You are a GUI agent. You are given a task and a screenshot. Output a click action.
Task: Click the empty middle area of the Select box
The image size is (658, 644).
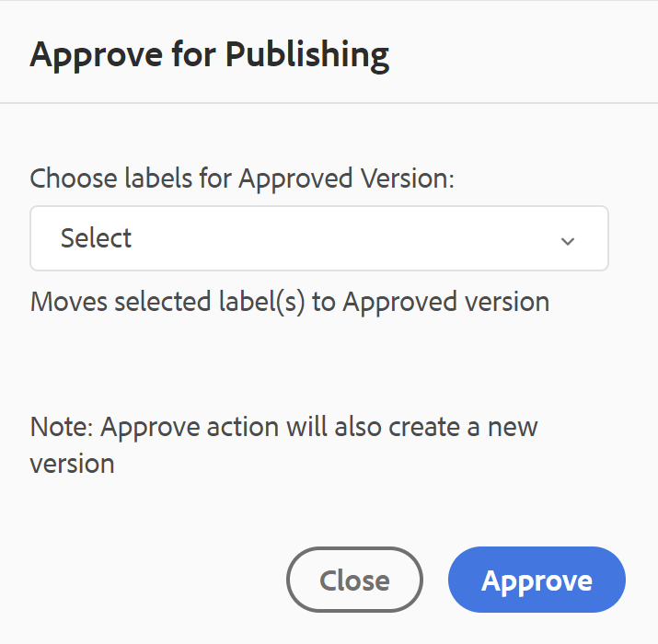(350, 238)
